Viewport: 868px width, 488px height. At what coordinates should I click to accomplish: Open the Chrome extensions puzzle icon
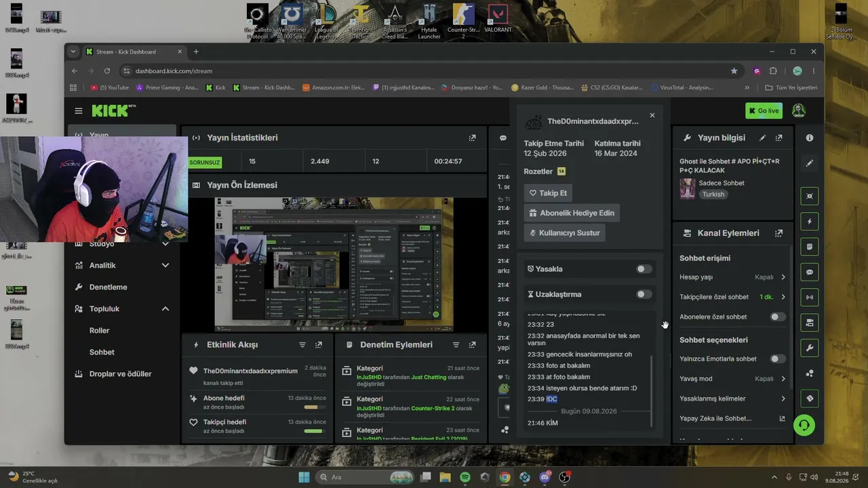773,70
